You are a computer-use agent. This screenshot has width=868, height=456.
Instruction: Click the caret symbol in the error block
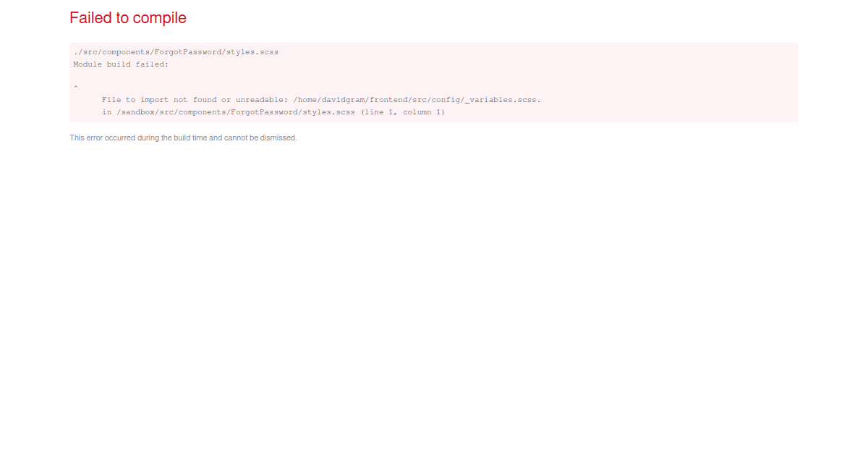pyautogui.click(x=75, y=88)
